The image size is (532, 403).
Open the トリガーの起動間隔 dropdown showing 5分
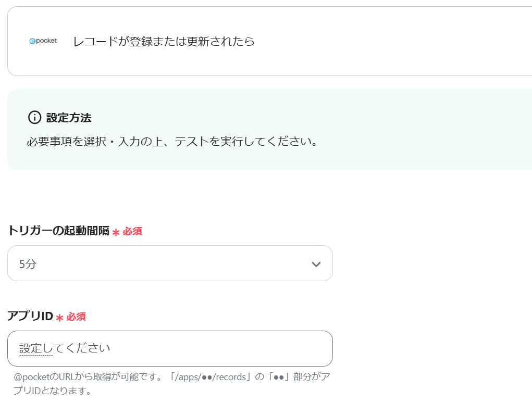click(170, 263)
